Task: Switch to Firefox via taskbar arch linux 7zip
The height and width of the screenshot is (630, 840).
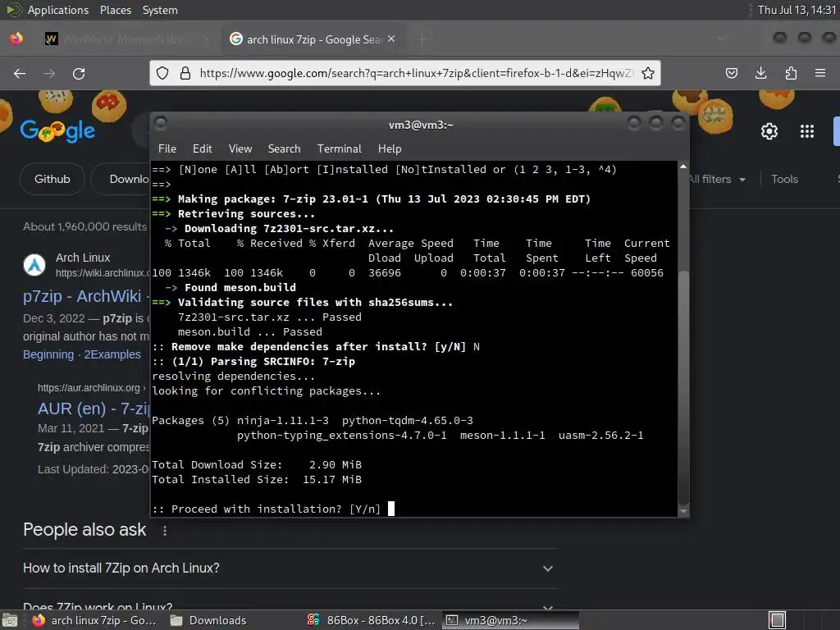Action: coord(95,620)
